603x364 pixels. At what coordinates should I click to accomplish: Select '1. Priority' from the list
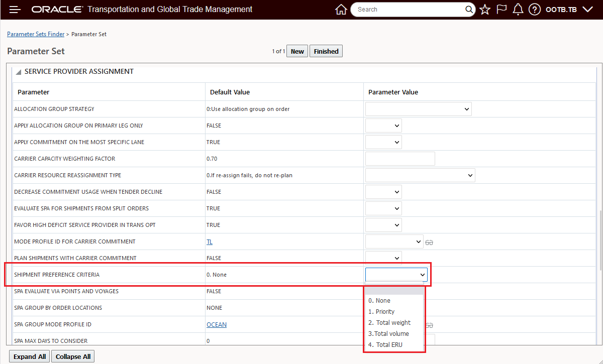(x=381, y=312)
